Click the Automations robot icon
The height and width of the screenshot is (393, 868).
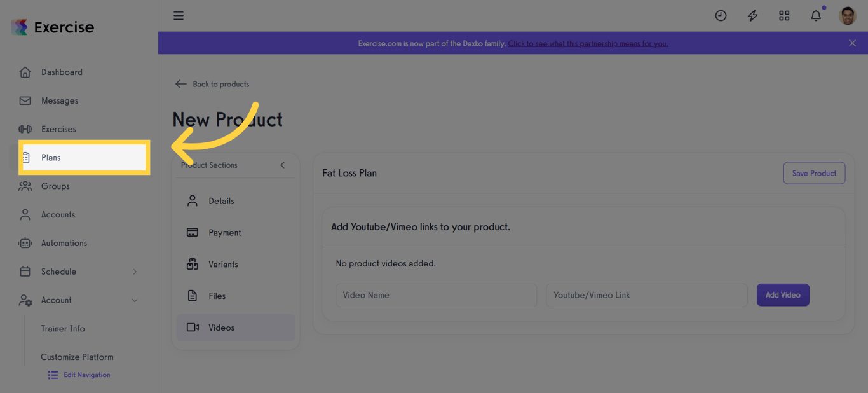coord(25,243)
